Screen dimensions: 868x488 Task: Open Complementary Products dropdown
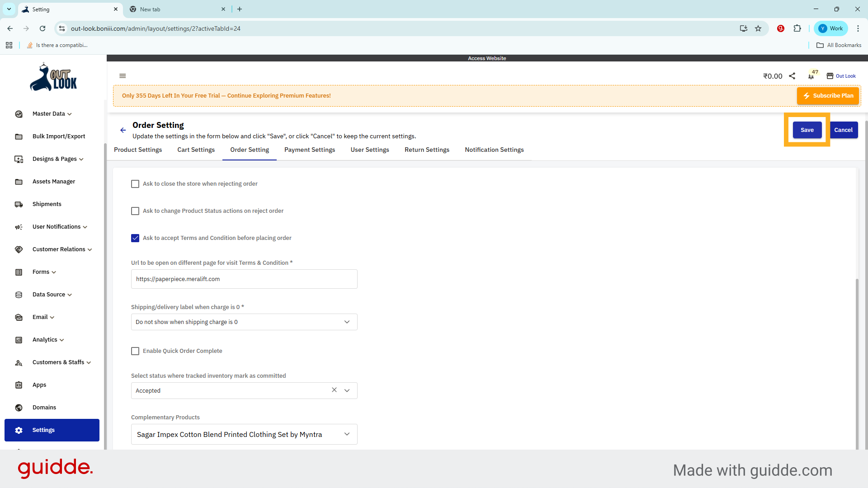(244, 434)
